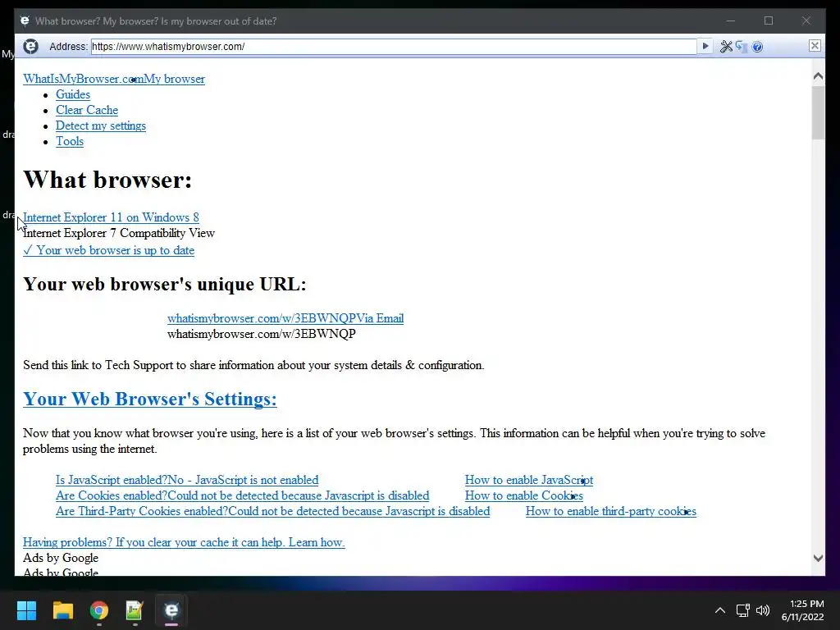
Task: Click scrollbar down arrow
Action: (x=818, y=558)
